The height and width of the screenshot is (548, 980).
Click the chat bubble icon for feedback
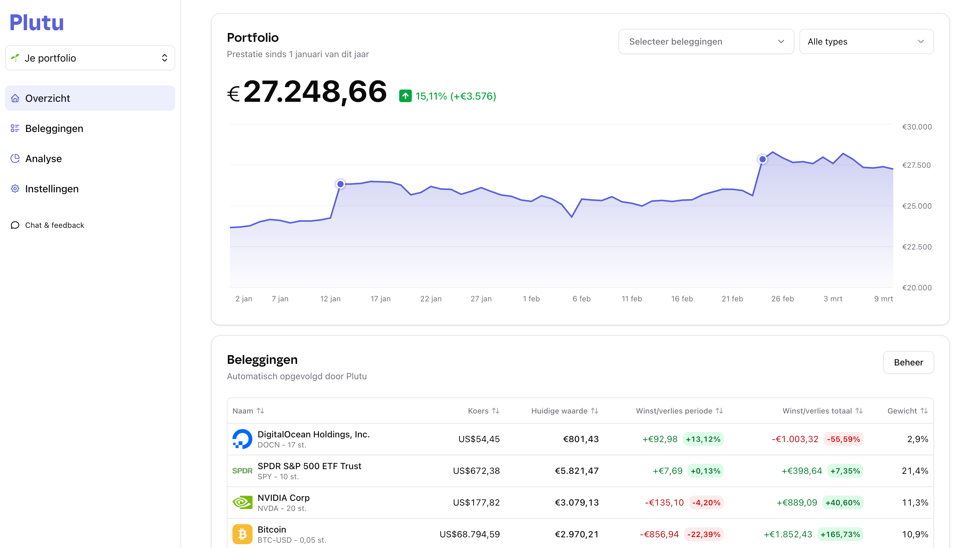coord(15,225)
